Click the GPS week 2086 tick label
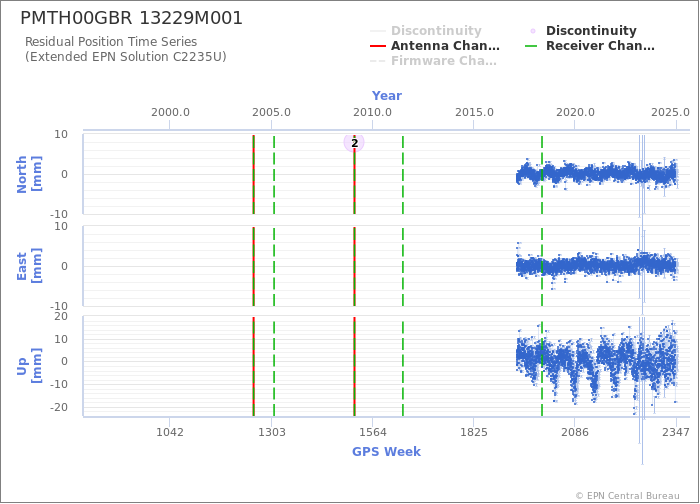The image size is (700, 504). tap(575, 432)
